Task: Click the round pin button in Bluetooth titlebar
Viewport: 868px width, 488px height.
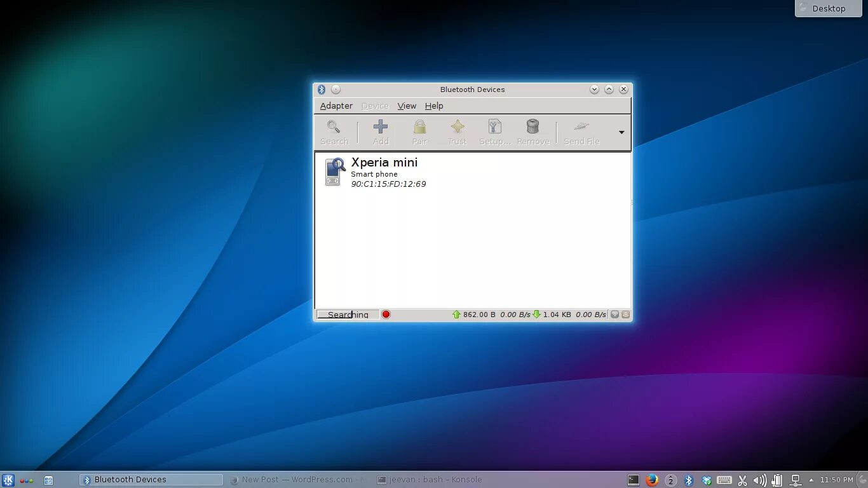Action: click(x=336, y=90)
